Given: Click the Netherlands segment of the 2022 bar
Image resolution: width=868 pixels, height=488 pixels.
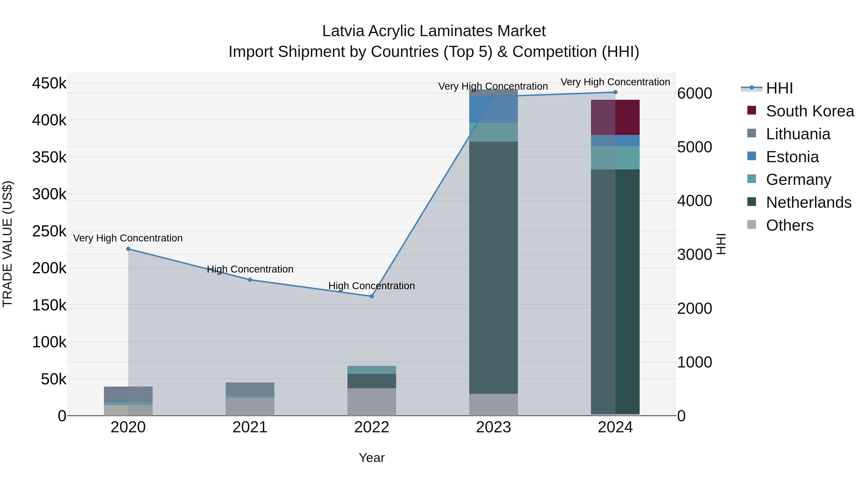Looking at the screenshot, I should [372, 381].
